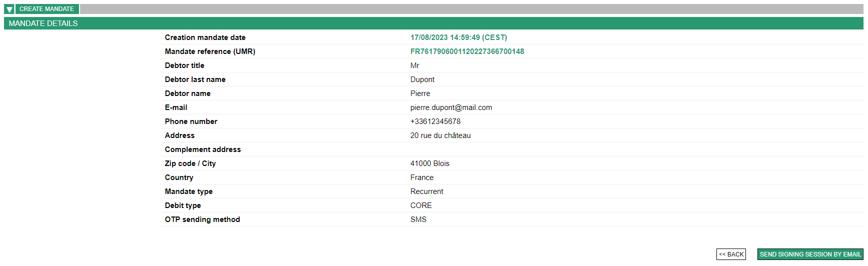The height and width of the screenshot is (266, 868).
Task: Click the OTP sending method value SMS
Action: [418, 219]
